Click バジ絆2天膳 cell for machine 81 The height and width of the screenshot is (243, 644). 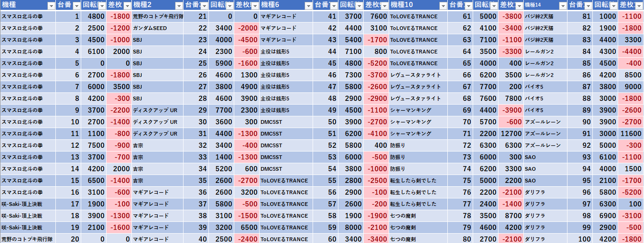coord(545,16)
